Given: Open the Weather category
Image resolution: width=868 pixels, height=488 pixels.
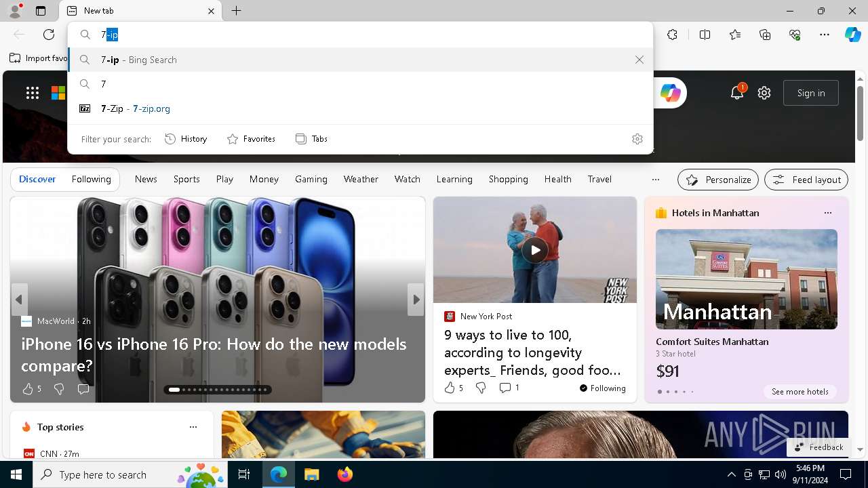Looking at the screenshot, I should click(x=361, y=179).
